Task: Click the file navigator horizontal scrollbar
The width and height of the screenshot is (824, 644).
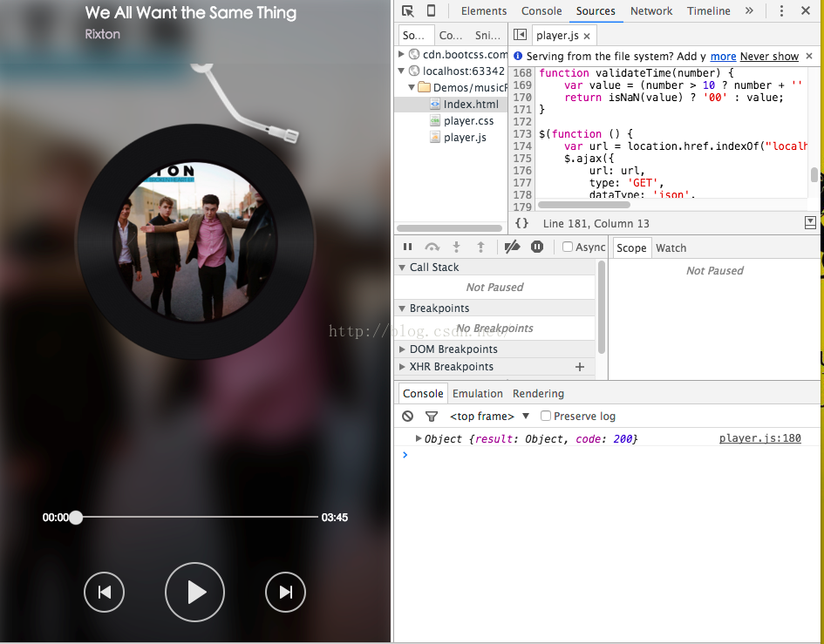Action: click(x=449, y=228)
